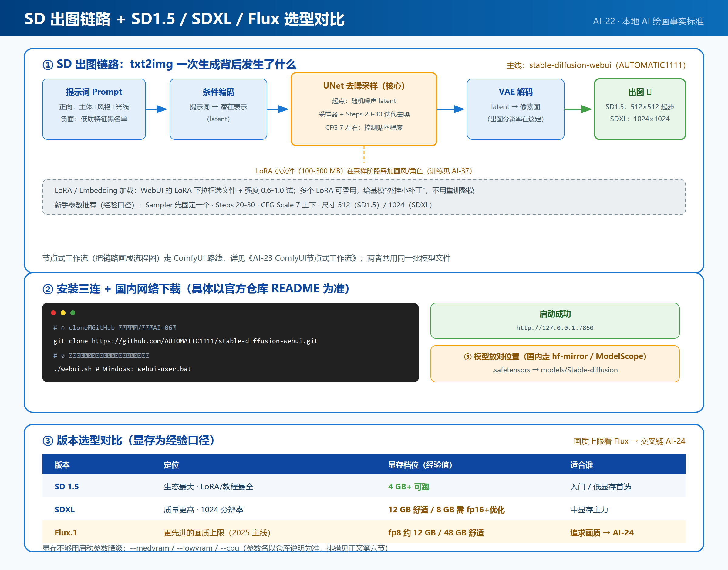The image size is (728, 570).
Task: Click the arrow from UNet to VAE 解码
Action: tap(451, 109)
